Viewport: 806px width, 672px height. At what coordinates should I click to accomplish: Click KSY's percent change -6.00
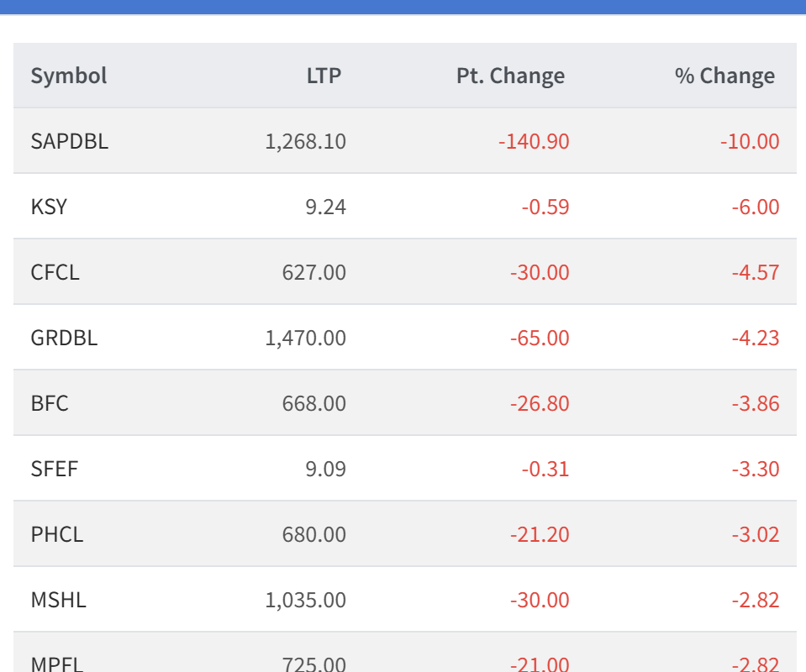(756, 207)
